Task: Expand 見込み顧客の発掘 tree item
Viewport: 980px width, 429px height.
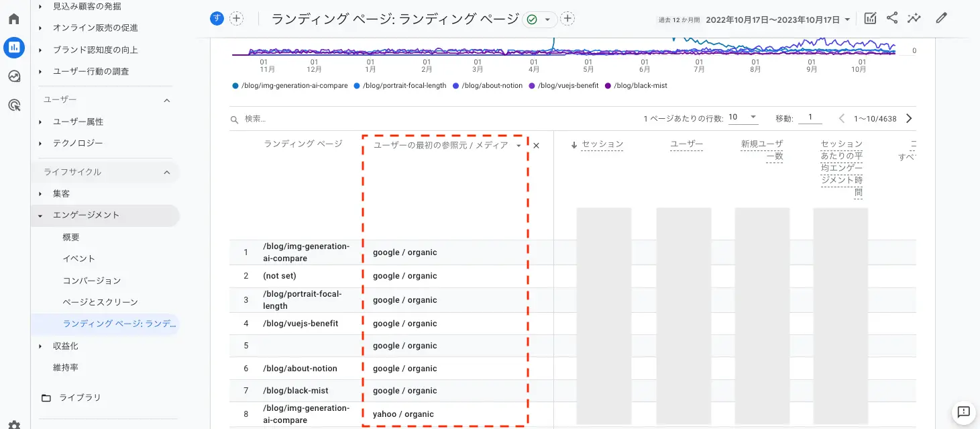Action: 40,6
